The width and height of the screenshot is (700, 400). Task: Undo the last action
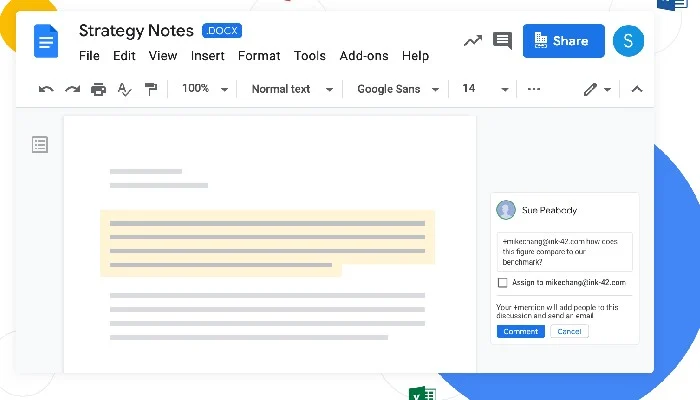click(x=46, y=89)
